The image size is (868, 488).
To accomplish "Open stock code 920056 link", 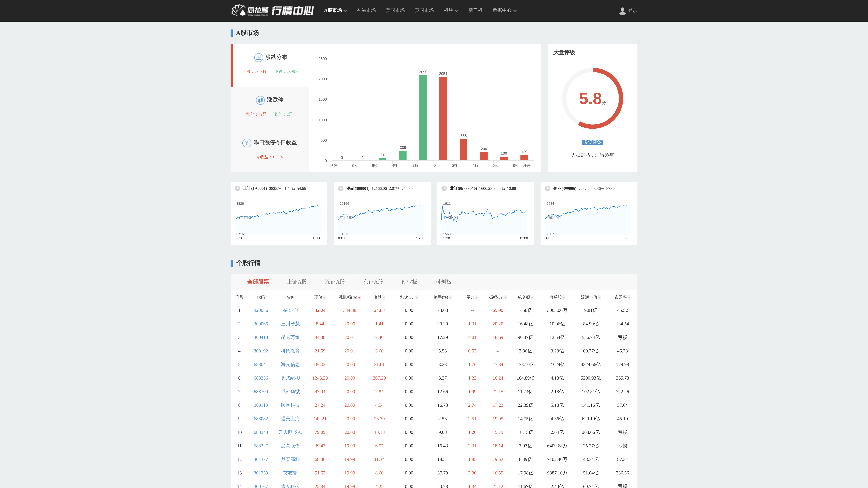I will pos(261,310).
